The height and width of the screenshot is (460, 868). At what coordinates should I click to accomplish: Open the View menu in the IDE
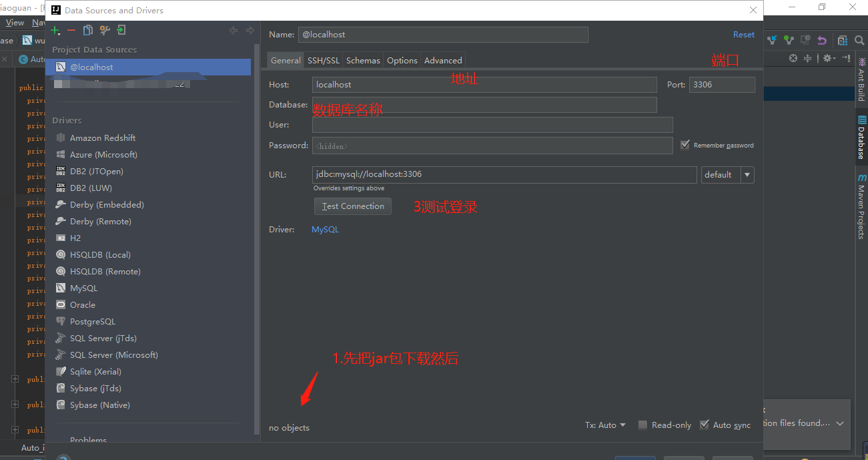tap(15, 22)
